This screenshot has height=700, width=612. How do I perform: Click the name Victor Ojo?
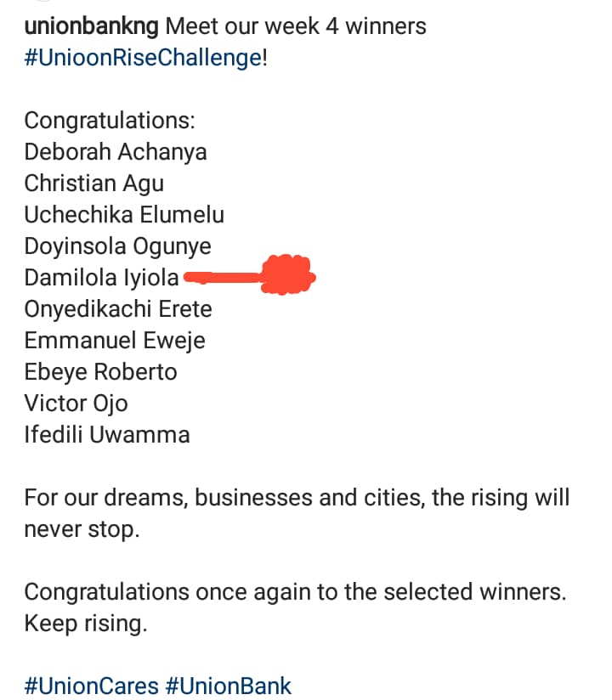coord(76,404)
